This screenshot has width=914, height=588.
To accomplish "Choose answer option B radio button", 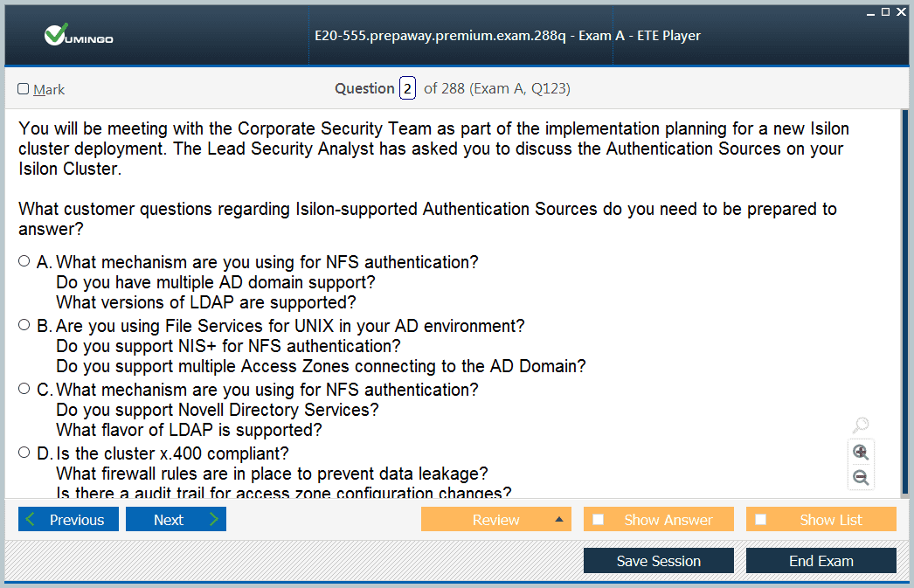I will tap(24, 325).
